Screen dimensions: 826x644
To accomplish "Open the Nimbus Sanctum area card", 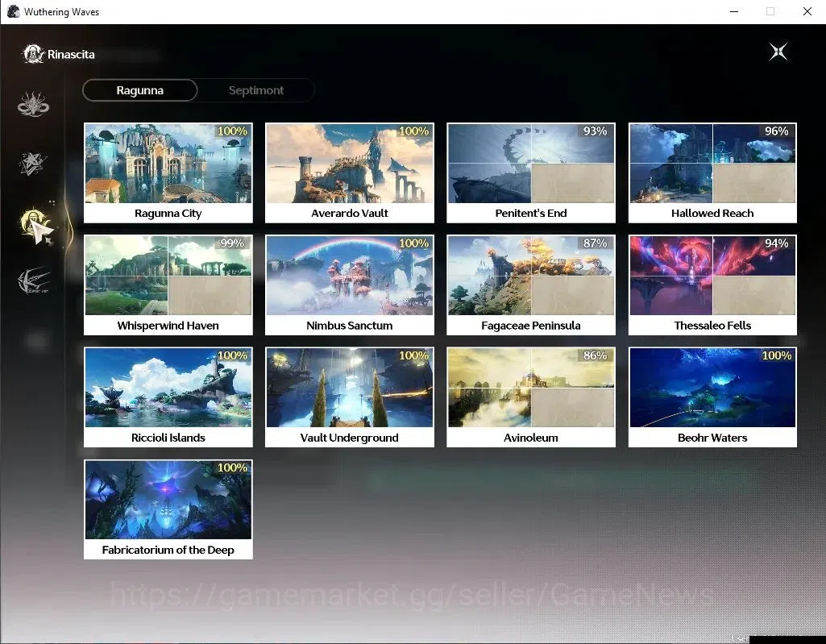I will point(350,285).
